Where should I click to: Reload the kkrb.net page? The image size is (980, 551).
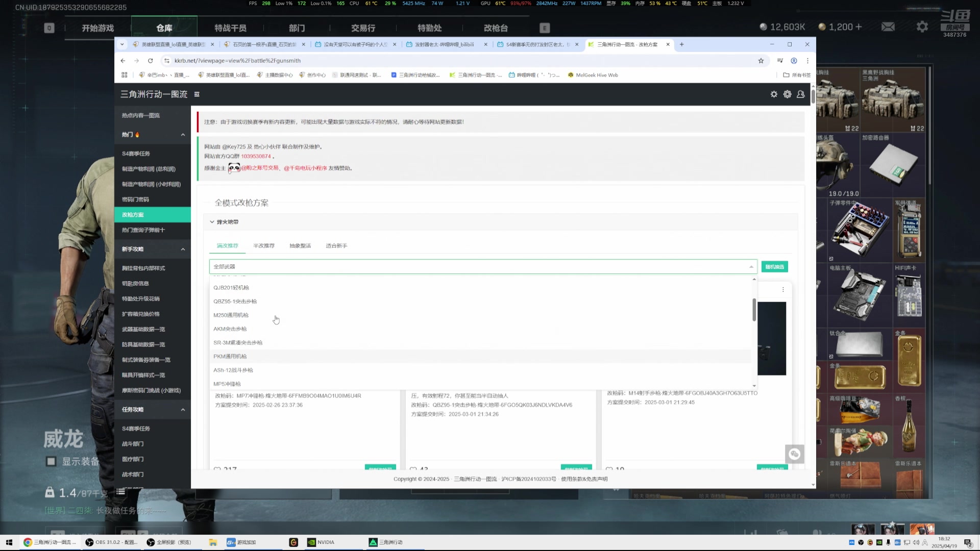150,61
